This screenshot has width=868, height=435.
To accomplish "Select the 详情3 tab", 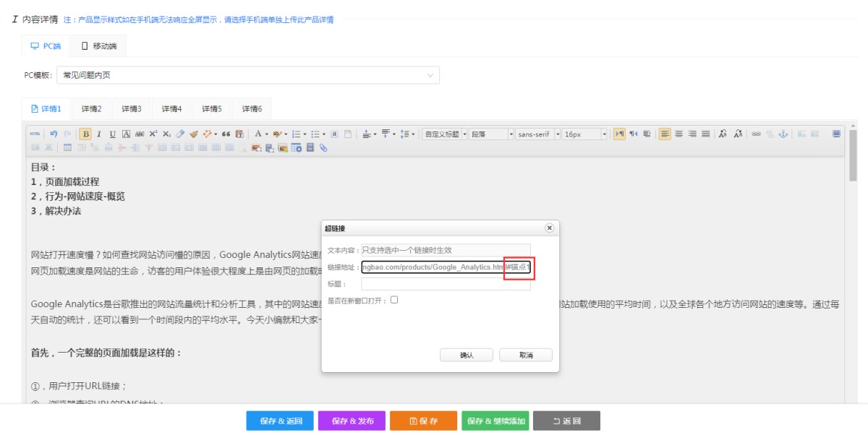I will tap(132, 109).
